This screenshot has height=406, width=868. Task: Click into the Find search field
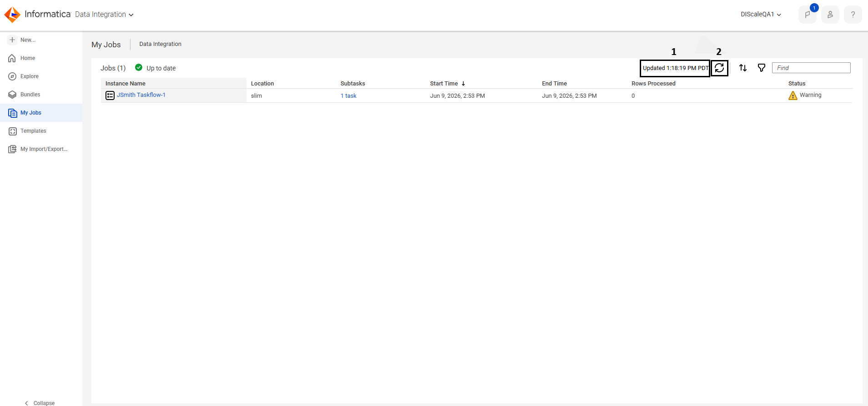point(811,68)
